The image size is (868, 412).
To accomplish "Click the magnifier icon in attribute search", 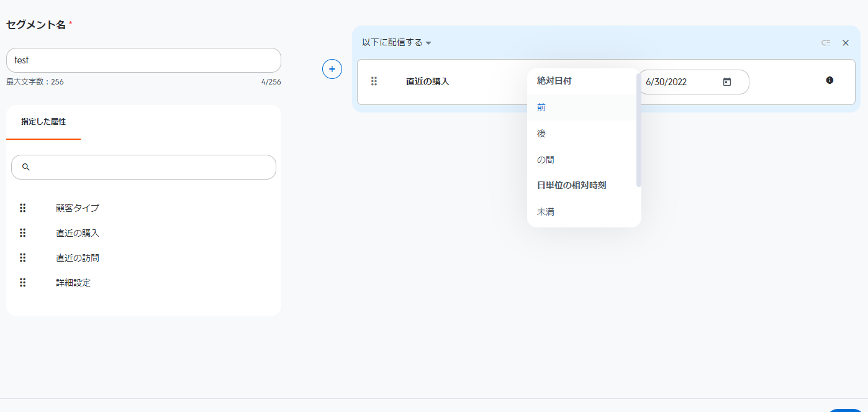I will coord(26,167).
